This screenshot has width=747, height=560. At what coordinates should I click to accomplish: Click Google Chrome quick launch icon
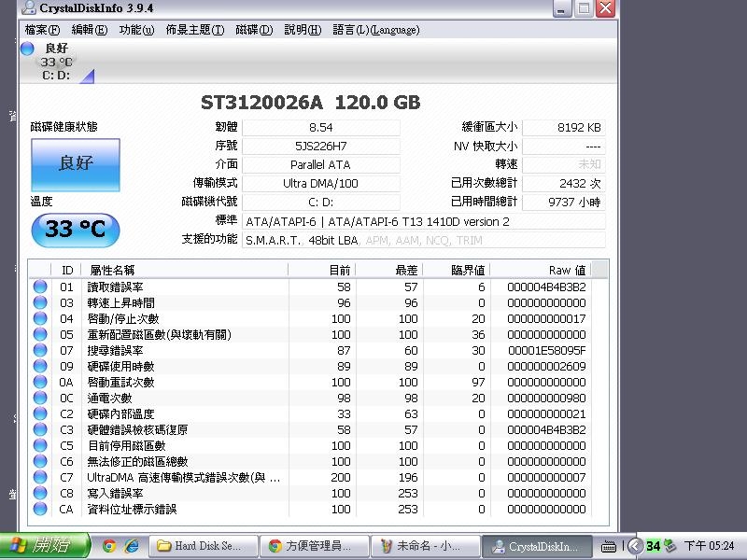coord(109,546)
